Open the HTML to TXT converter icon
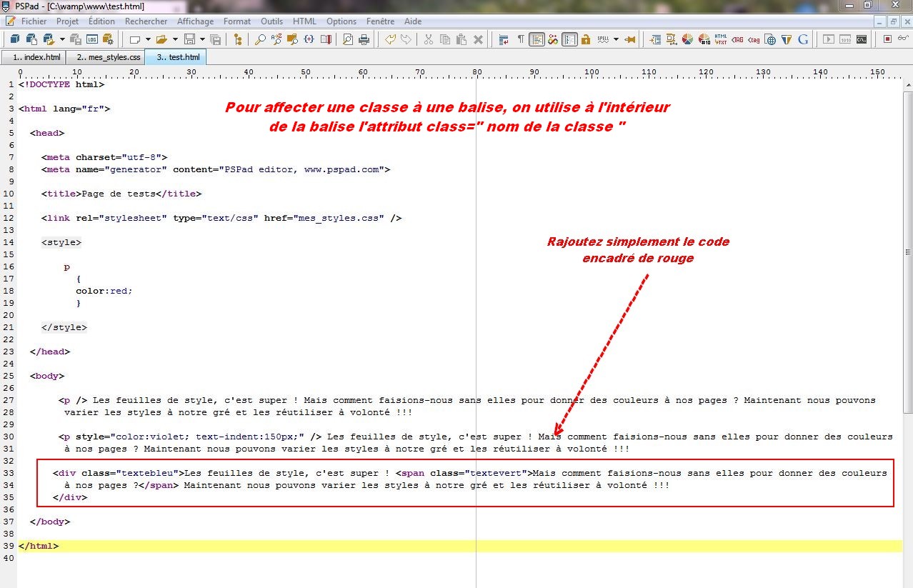This screenshot has width=913, height=588. click(719, 39)
